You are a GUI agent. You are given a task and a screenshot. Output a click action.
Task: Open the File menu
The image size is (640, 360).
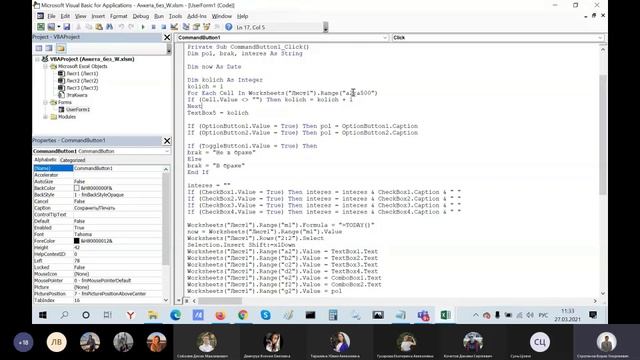[51, 16]
